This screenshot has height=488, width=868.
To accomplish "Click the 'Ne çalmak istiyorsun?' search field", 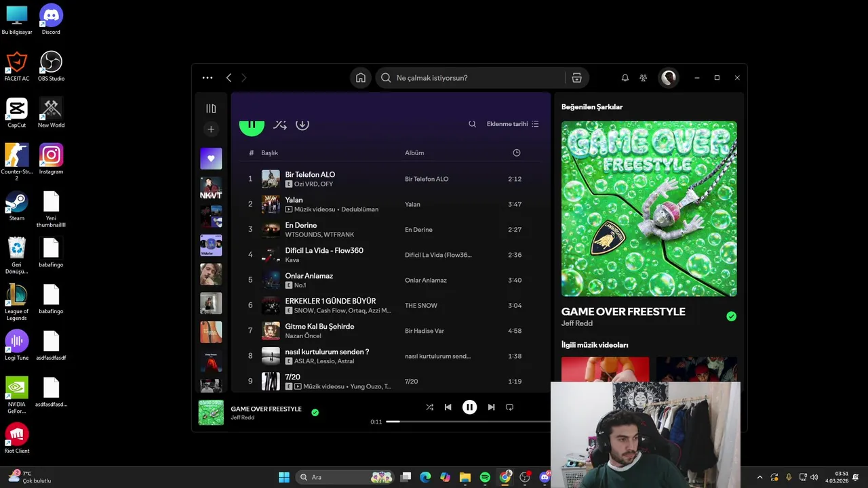I will click(471, 78).
